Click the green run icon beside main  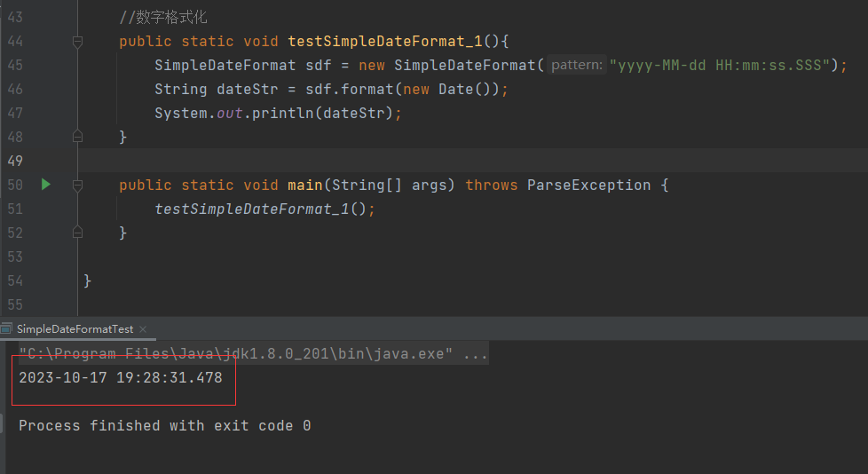45,185
